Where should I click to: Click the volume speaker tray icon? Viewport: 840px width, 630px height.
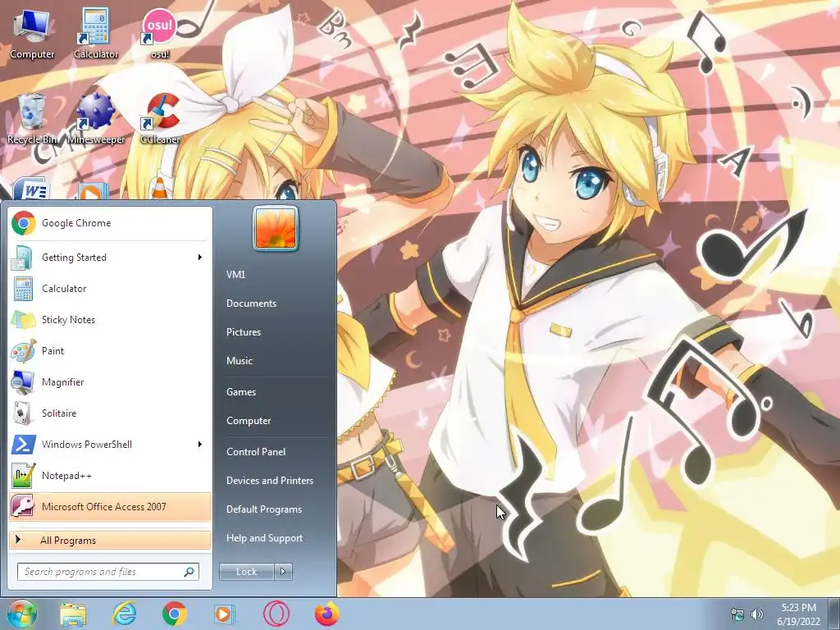[x=756, y=614]
